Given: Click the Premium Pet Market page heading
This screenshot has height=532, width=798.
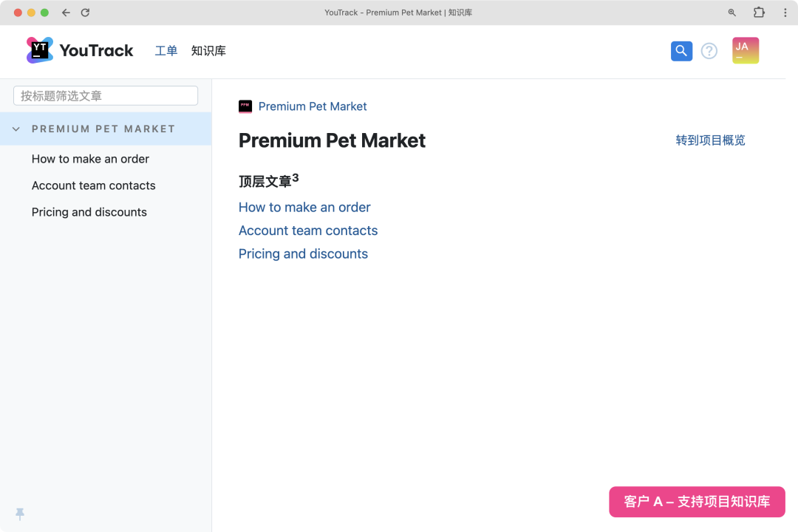Looking at the screenshot, I should pyautogui.click(x=332, y=140).
